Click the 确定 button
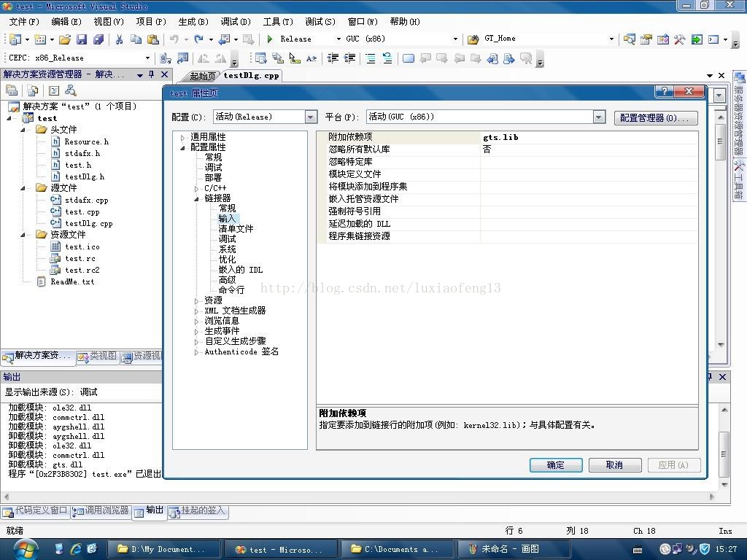This screenshot has height=560, width=747. coord(555,464)
